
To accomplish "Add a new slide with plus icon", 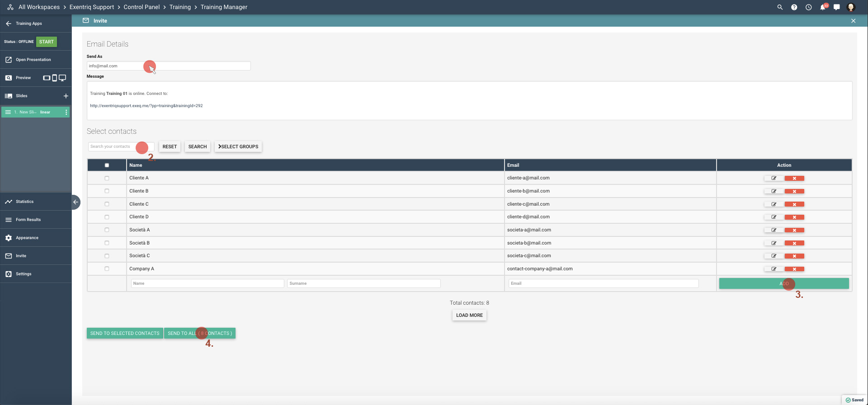I will point(66,96).
